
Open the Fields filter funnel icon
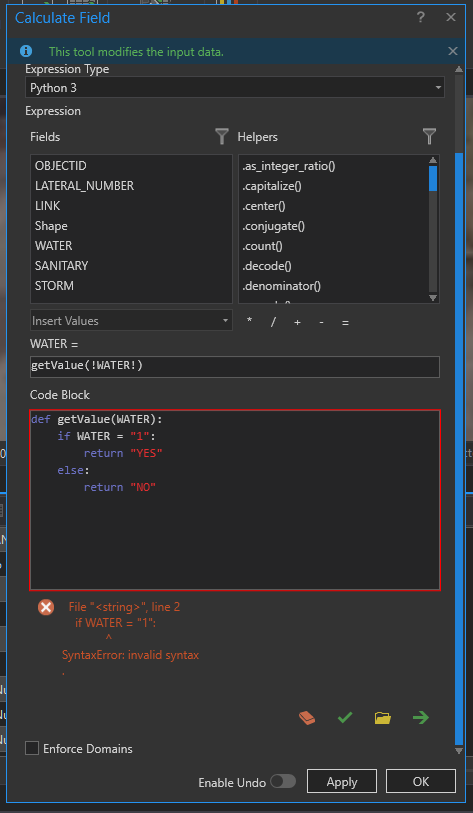[x=222, y=136]
